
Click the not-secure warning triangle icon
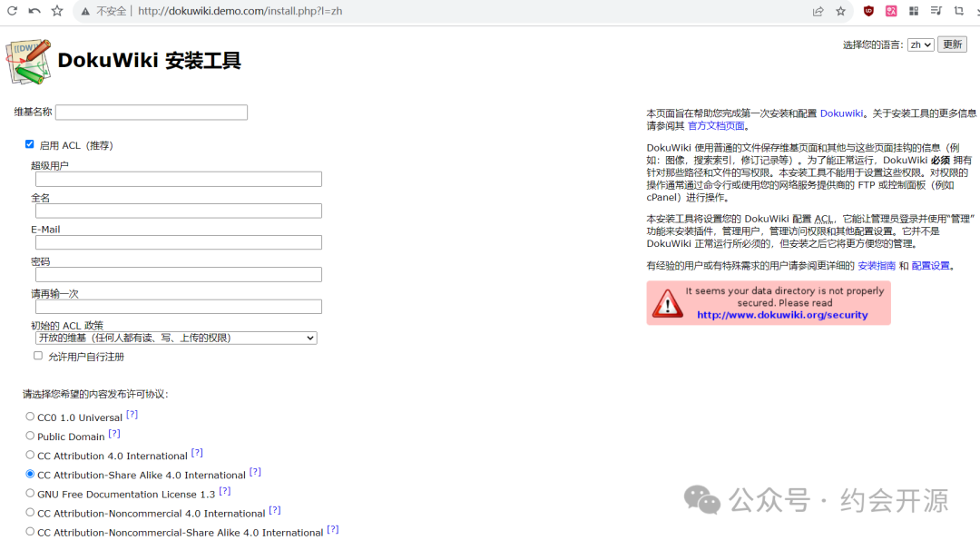[x=85, y=11]
